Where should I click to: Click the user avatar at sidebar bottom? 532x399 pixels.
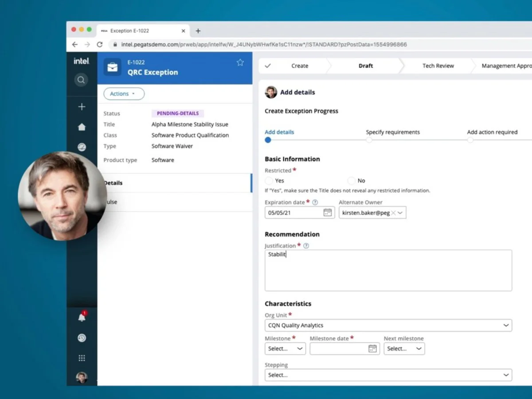(81, 377)
